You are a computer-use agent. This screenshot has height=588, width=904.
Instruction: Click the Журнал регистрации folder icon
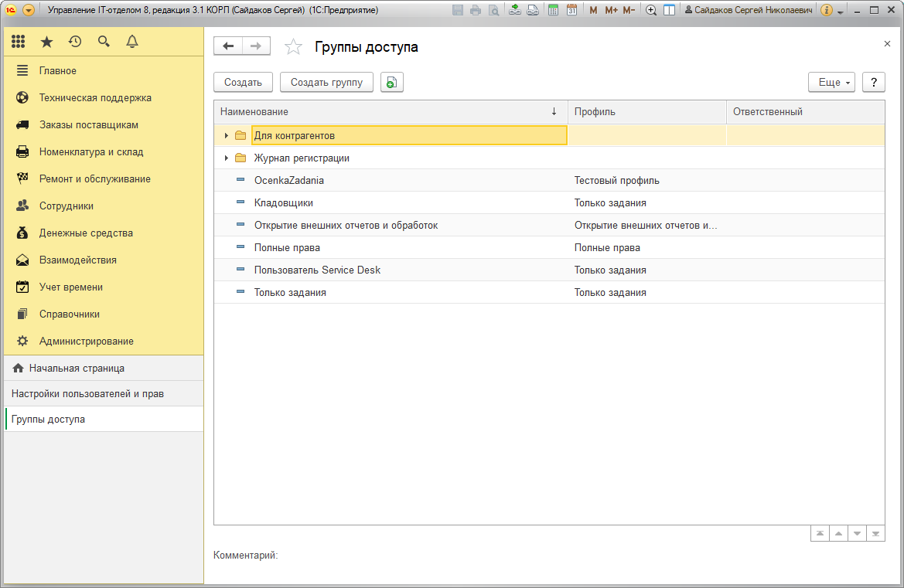[x=240, y=158]
